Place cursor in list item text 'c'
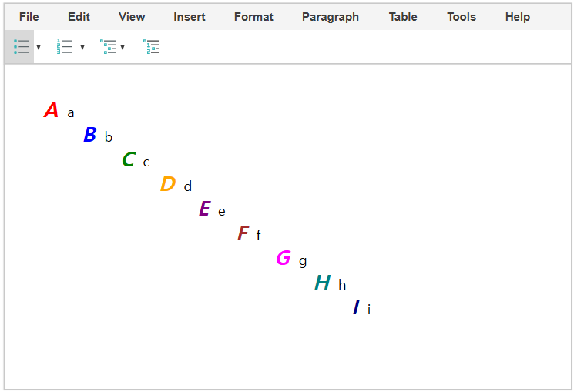The image size is (574, 392). [146, 162]
